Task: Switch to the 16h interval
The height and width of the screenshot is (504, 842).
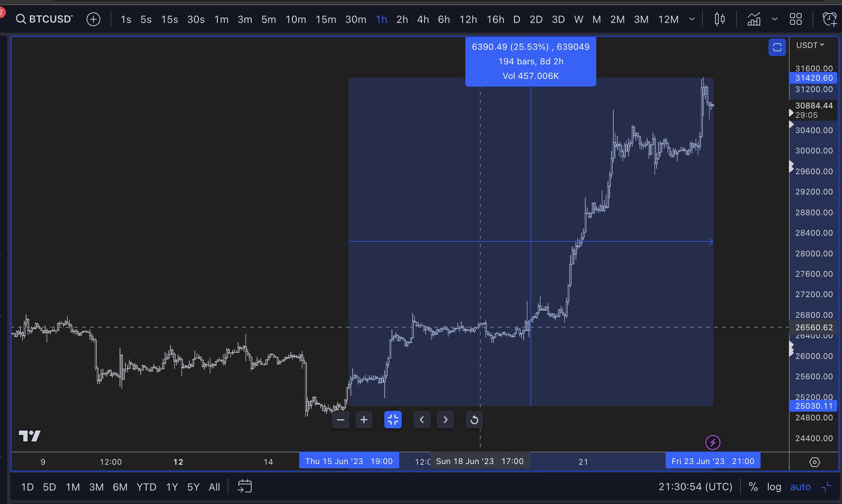Action: pyautogui.click(x=495, y=19)
